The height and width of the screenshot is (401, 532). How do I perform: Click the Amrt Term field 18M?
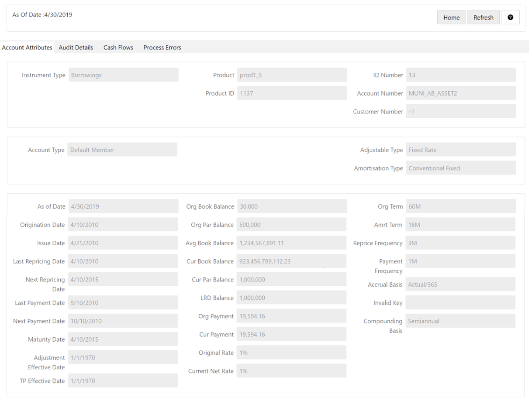[460, 225]
